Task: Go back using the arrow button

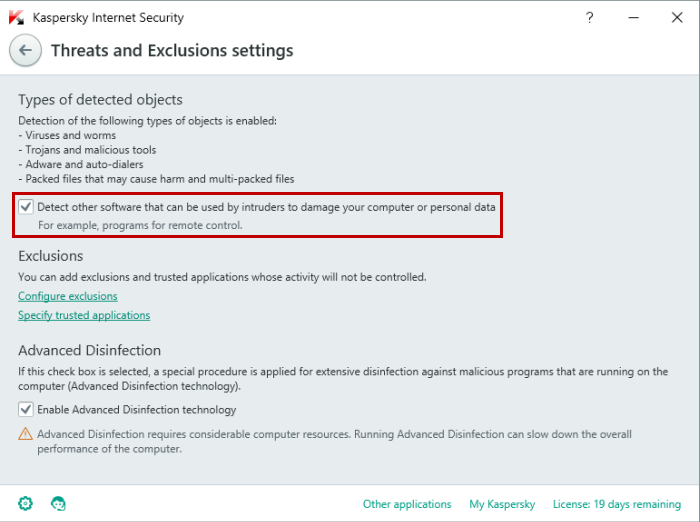Action: coord(25,50)
